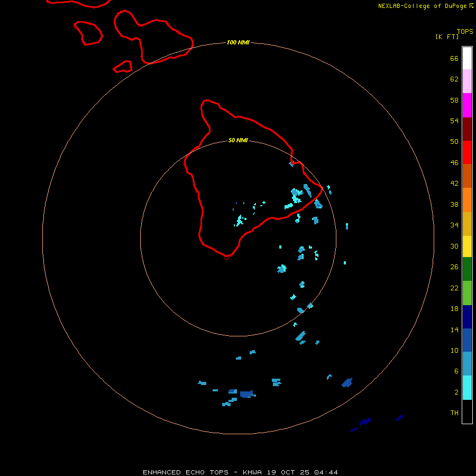Screen dimensions: 476x476
Task: Click the bright red legend swatch
Action: 467,152
